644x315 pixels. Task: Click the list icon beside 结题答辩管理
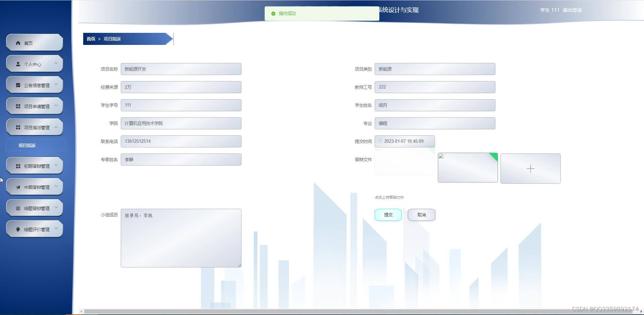point(18,208)
